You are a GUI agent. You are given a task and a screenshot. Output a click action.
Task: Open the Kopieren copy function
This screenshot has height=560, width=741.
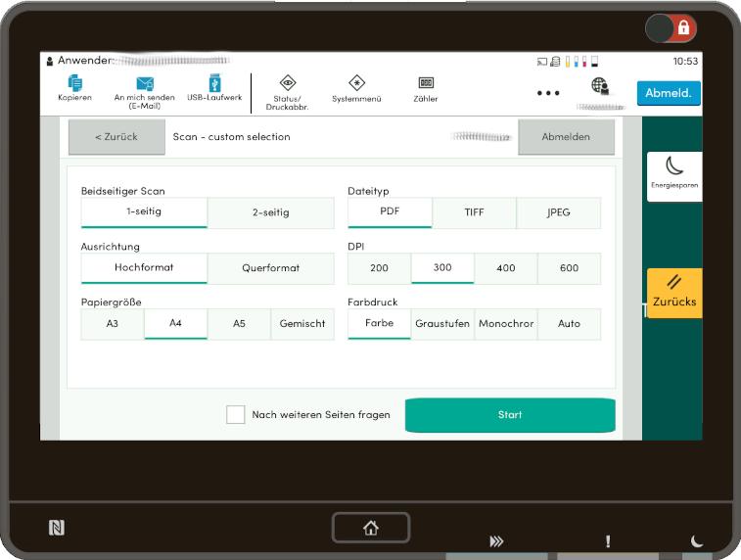click(74, 88)
